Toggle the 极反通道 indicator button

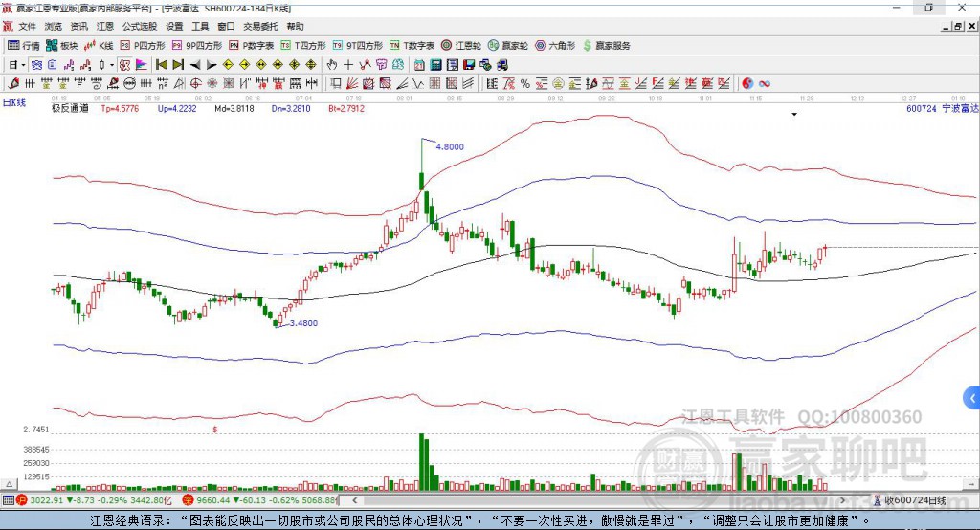click(x=125, y=65)
